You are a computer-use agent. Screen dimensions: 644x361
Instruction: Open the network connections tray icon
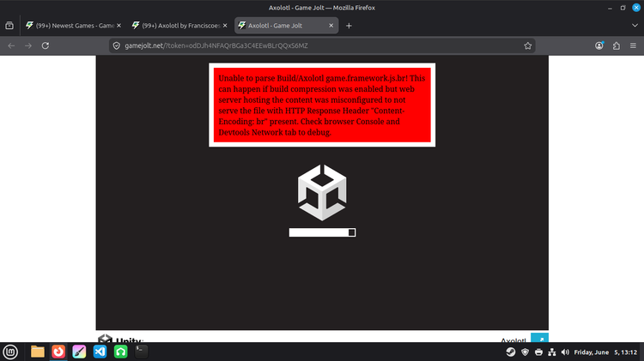552,352
